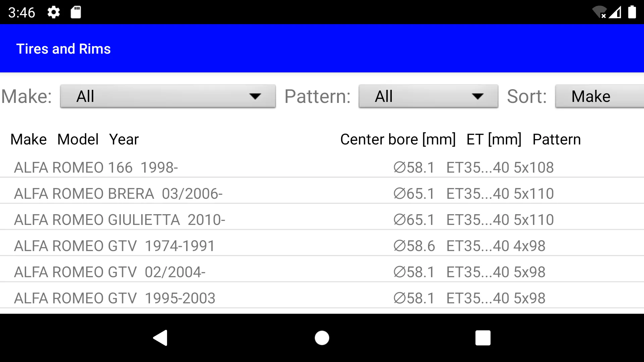Tap ALFA ROMEO BRERA row
This screenshot has height=362, width=644.
click(x=322, y=193)
